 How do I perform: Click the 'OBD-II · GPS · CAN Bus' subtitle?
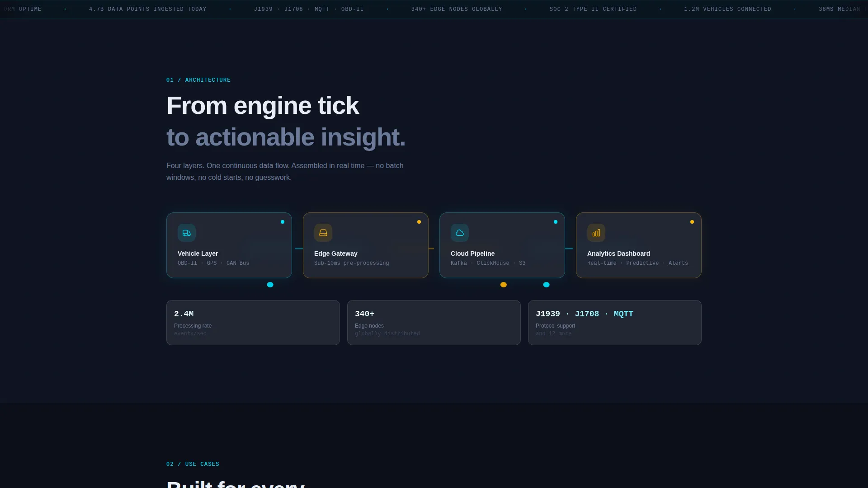point(213,263)
